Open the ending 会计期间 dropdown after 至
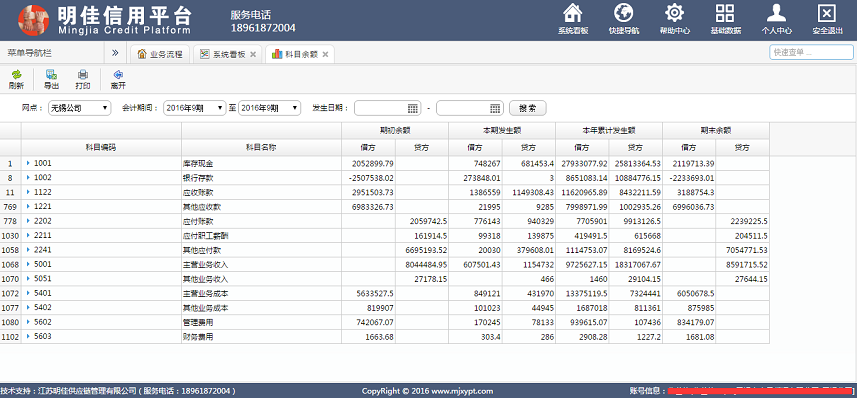Screen dimensions: 857x398 coord(269,108)
